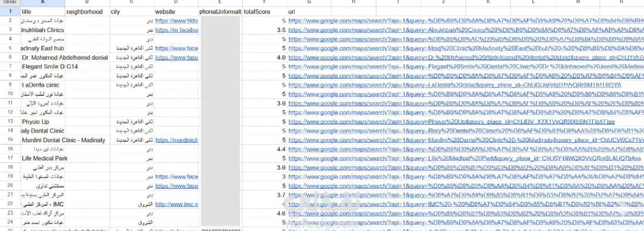The width and height of the screenshot is (644, 231).
Task: Select row 1 header number
Action: (x=10, y=11)
